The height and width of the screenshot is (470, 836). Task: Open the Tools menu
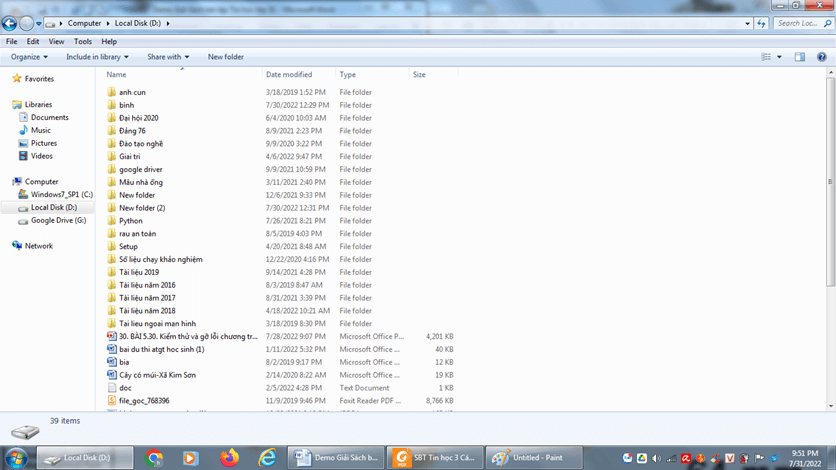pyautogui.click(x=83, y=42)
